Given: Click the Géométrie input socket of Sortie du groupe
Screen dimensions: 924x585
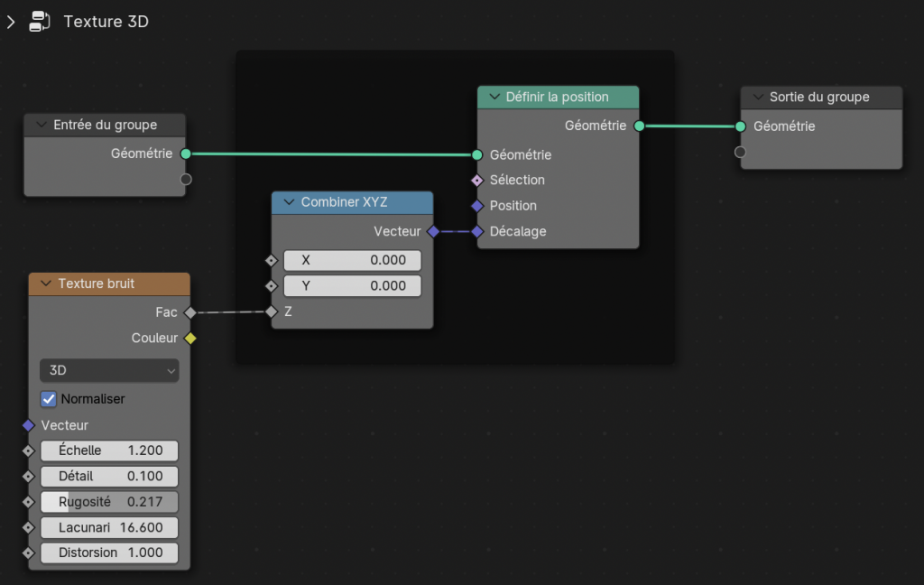Looking at the screenshot, I should coord(740,126).
